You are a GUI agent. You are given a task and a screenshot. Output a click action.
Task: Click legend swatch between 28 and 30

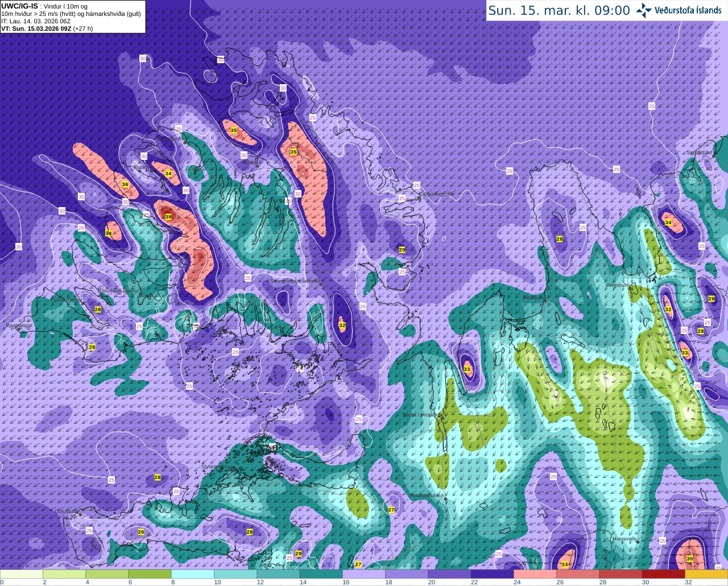(x=621, y=575)
